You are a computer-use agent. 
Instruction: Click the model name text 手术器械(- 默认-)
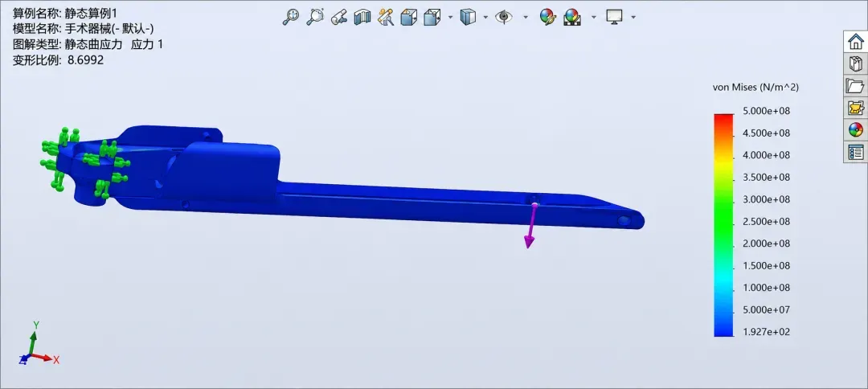coord(109,29)
